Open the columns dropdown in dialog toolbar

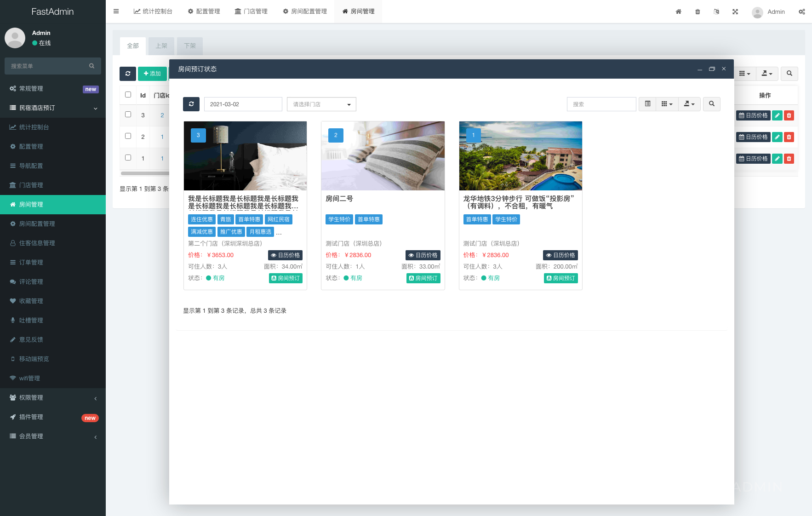click(x=667, y=104)
